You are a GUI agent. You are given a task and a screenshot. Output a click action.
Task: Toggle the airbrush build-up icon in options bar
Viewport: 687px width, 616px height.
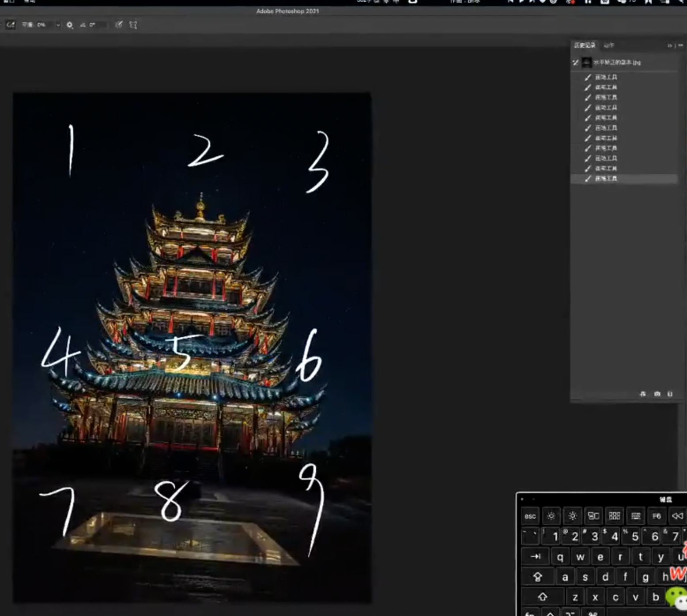pos(11,25)
